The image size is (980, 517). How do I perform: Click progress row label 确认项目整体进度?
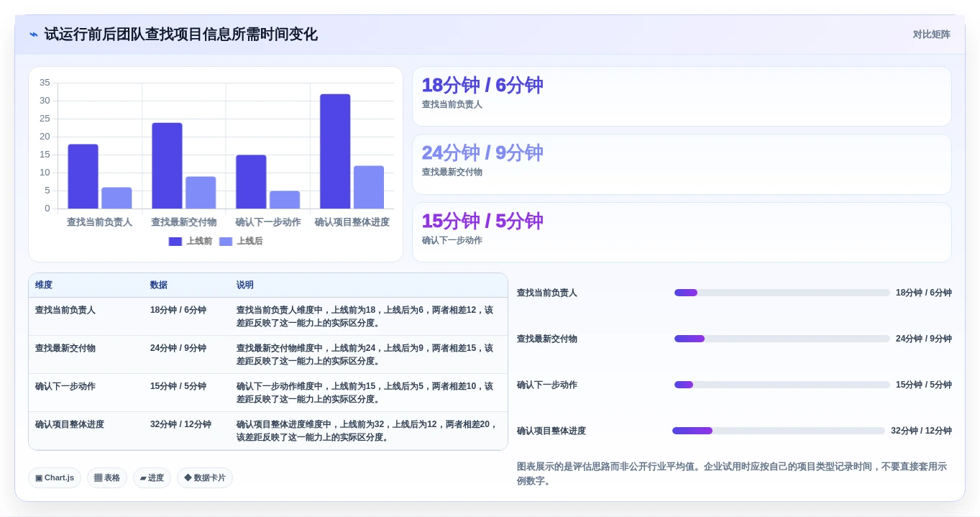point(551,431)
